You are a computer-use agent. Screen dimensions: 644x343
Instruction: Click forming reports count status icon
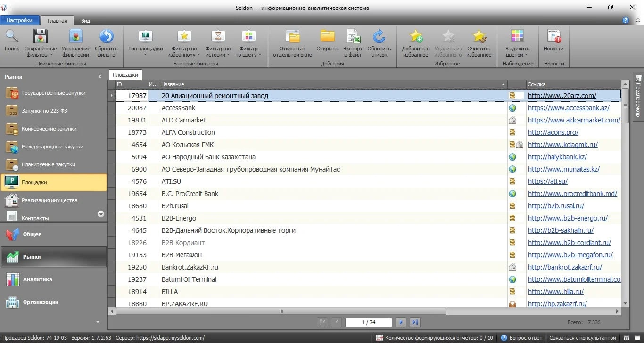coord(379,338)
